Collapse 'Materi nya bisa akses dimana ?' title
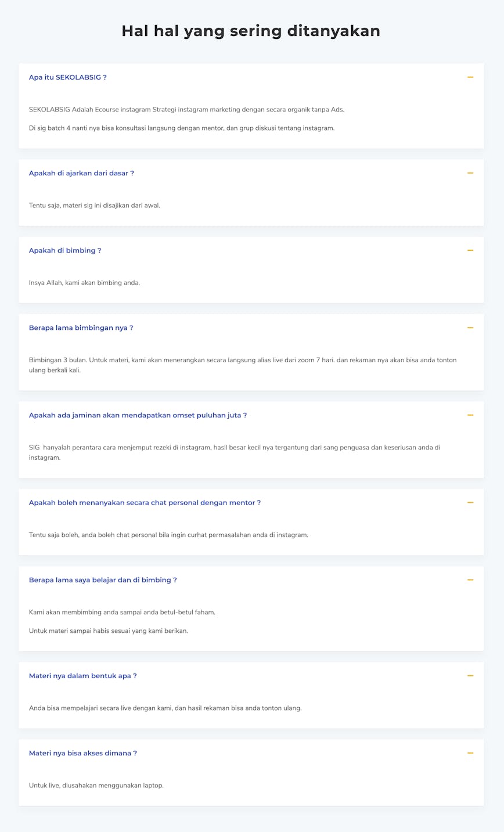The height and width of the screenshot is (832, 504). coord(82,753)
